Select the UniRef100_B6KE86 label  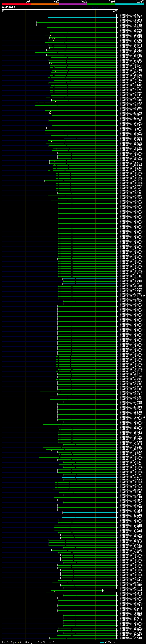[x=131, y=138]
